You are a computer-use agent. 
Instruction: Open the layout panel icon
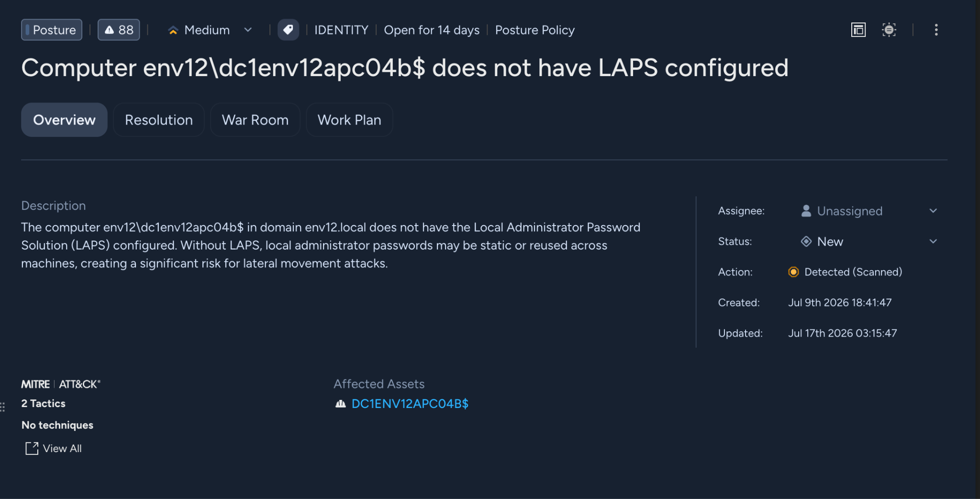coord(858,30)
